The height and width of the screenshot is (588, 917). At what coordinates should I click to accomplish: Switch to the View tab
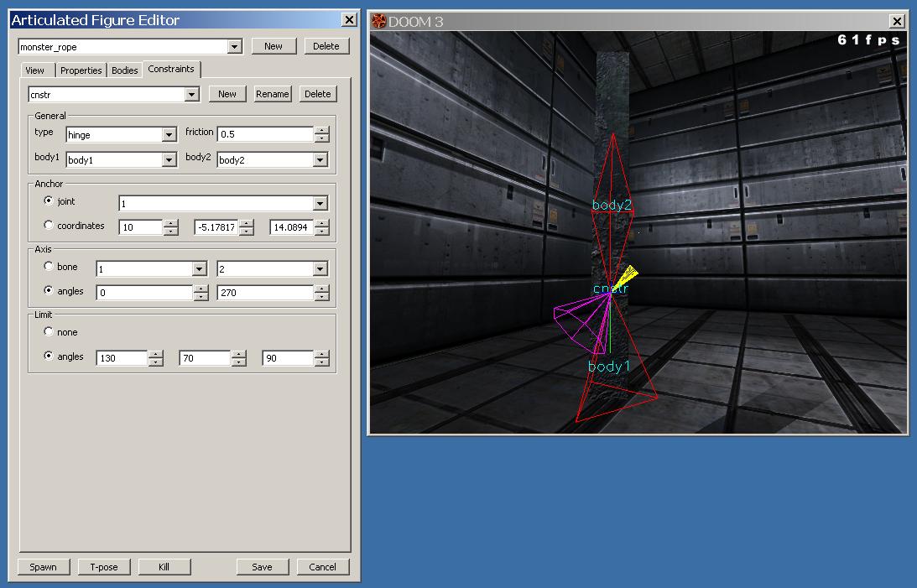tap(35, 70)
